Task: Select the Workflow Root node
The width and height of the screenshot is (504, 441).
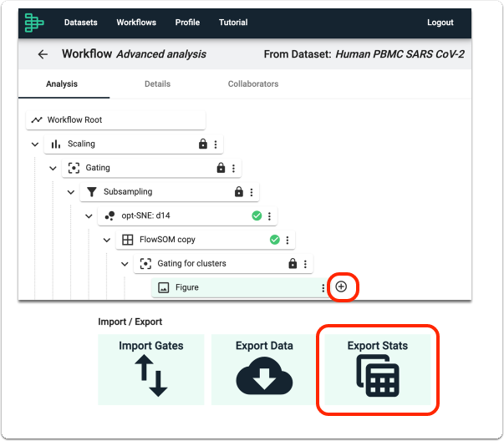Action: point(115,120)
